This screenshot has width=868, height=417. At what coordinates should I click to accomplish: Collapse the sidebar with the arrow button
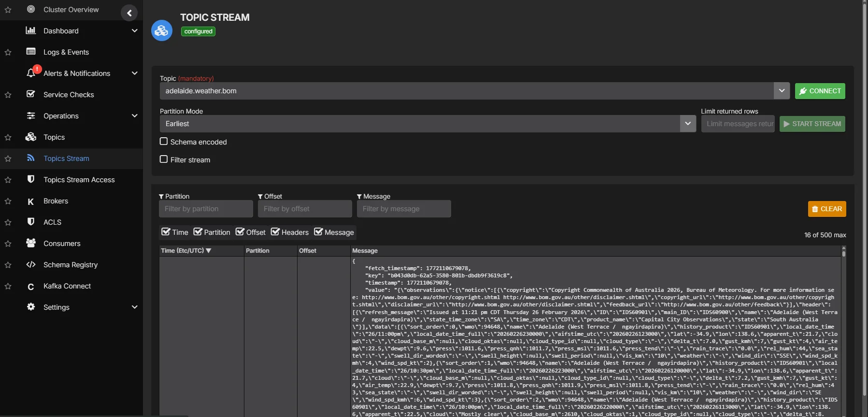(129, 13)
